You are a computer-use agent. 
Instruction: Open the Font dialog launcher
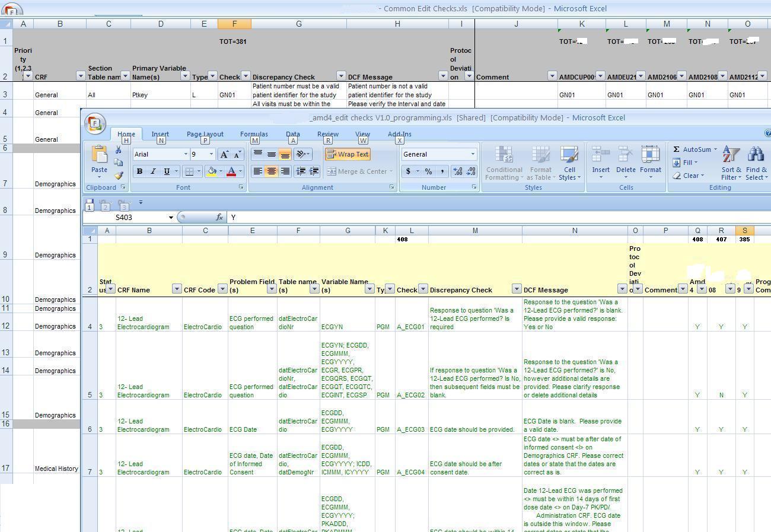(241, 187)
